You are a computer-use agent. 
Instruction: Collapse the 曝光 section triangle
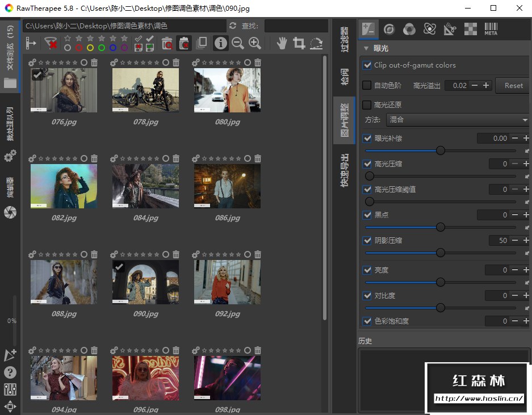[366, 49]
